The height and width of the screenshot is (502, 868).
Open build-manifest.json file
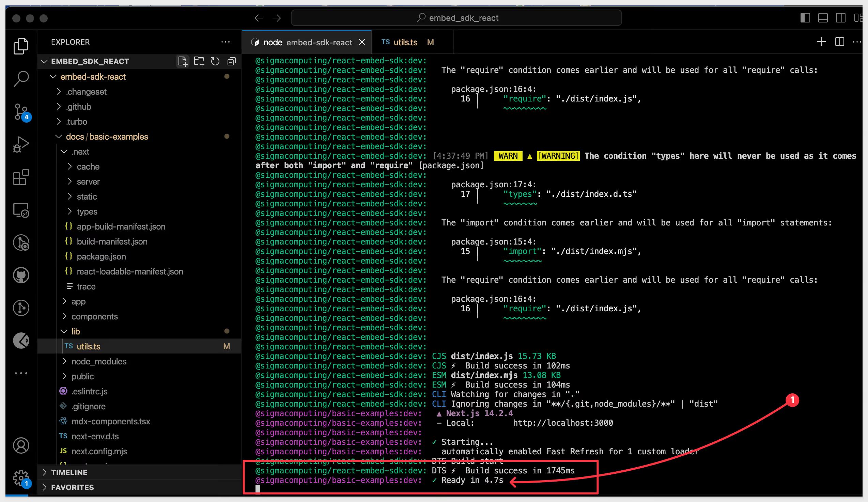tap(139, 241)
